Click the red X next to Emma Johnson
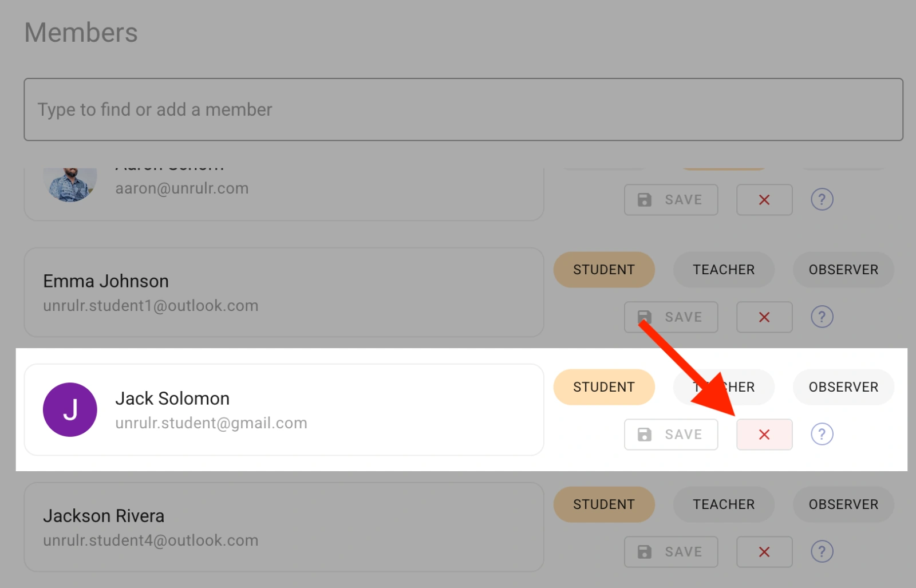The width and height of the screenshot is (916, 588). tap(764, 317)
